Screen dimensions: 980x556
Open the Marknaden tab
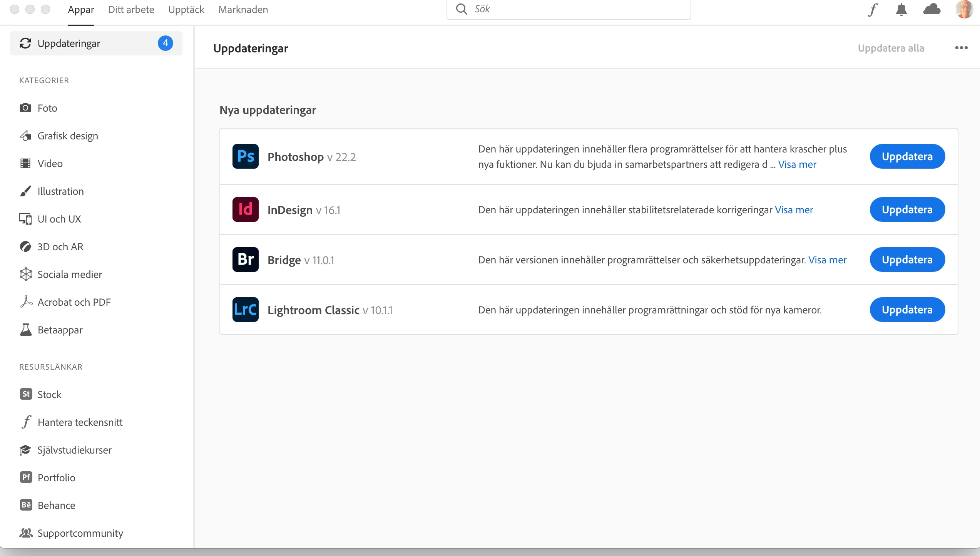pyautogui.click(x=243, y=10)
